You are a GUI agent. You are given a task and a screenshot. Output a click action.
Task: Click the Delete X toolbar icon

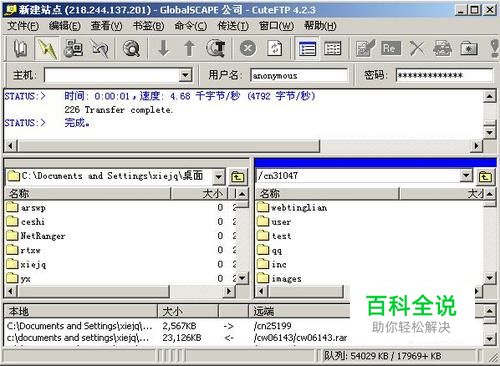click(417, 48)
